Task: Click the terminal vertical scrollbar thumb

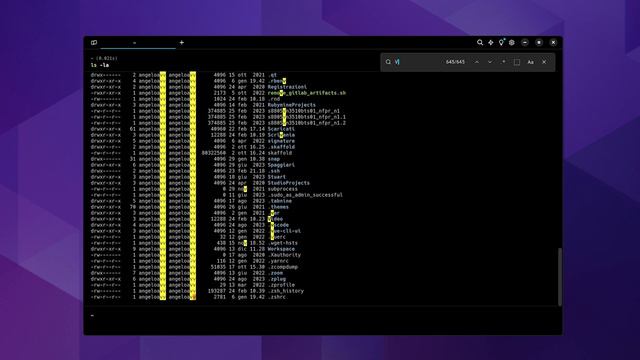Action: click(560, 277)
